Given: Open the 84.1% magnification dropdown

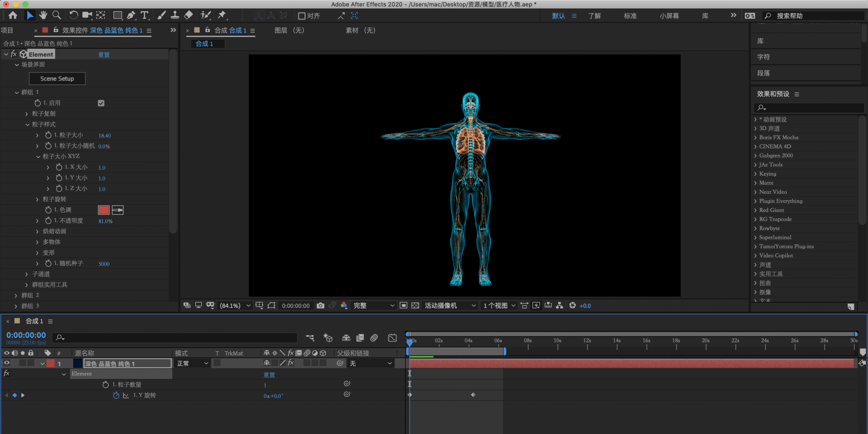Looking at the screenshot, I should point(235,306).
